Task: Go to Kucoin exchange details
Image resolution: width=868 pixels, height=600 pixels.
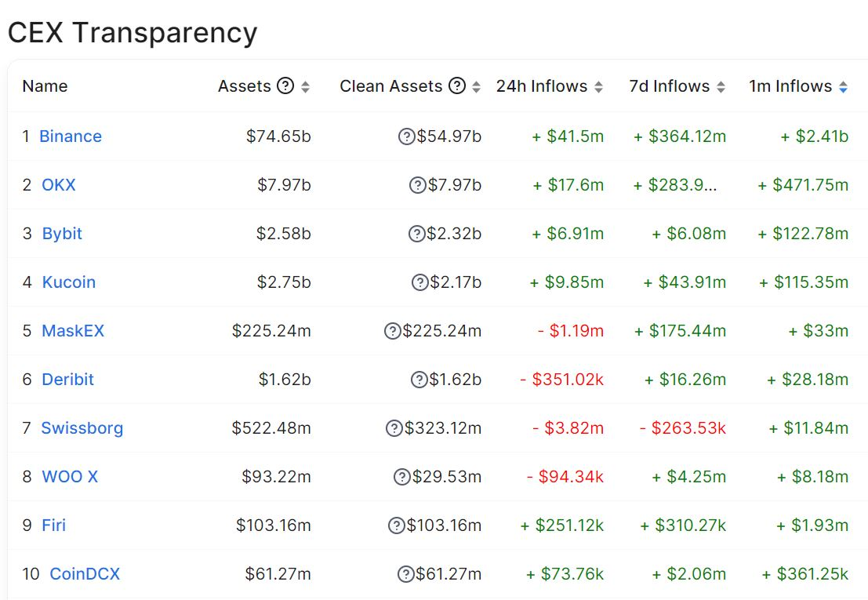Action: [69, 282]
